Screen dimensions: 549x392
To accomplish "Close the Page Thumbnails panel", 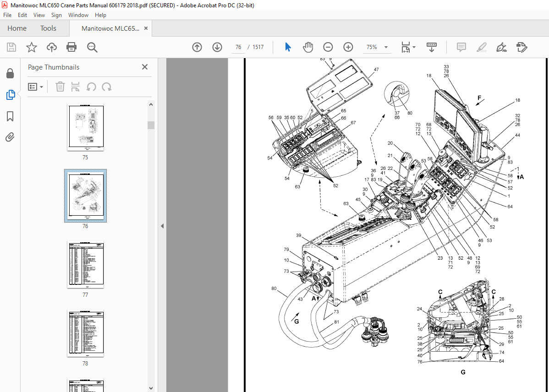I will (x=145, y=67).
